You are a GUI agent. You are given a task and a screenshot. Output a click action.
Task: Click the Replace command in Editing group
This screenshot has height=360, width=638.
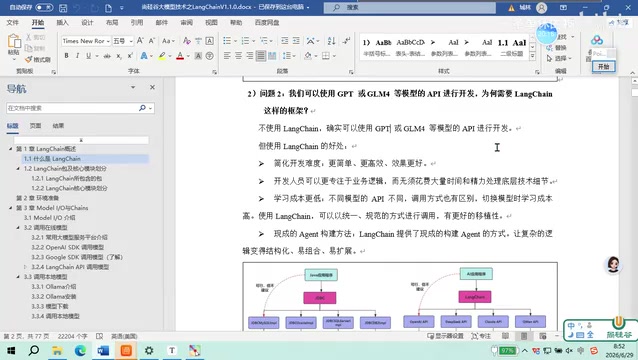click(557, 48)
